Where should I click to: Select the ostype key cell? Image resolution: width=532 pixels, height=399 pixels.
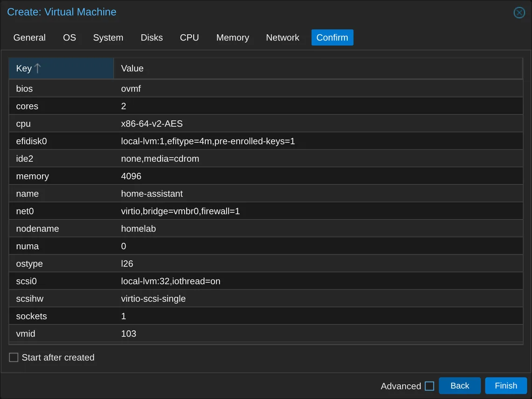coord(61,264)
